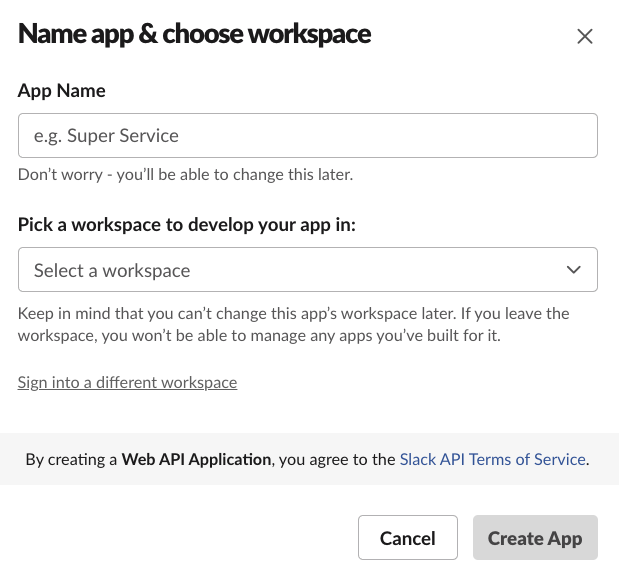Click you agree to the text

(x=337, y=460)
